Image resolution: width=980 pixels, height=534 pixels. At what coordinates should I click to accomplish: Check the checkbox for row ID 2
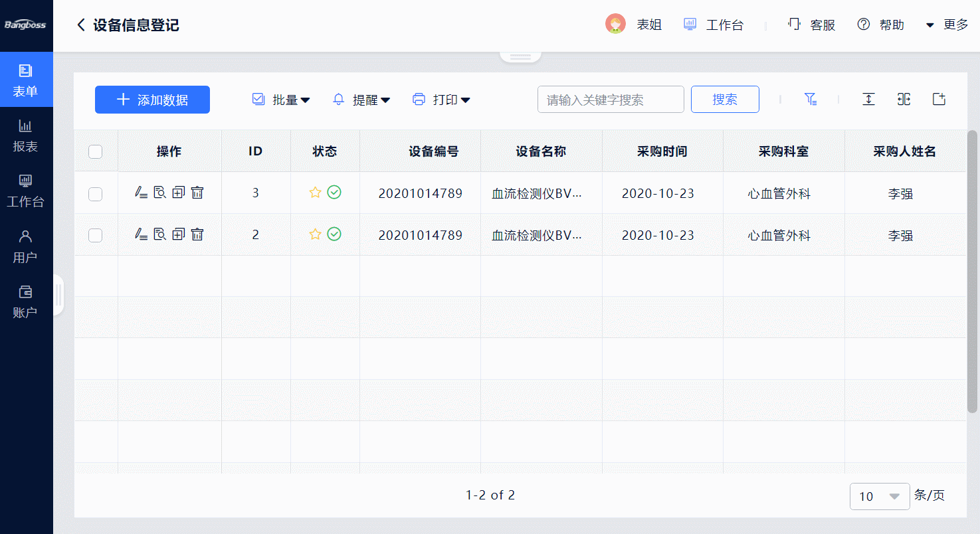pyautogui.click(x=96, y=235)
